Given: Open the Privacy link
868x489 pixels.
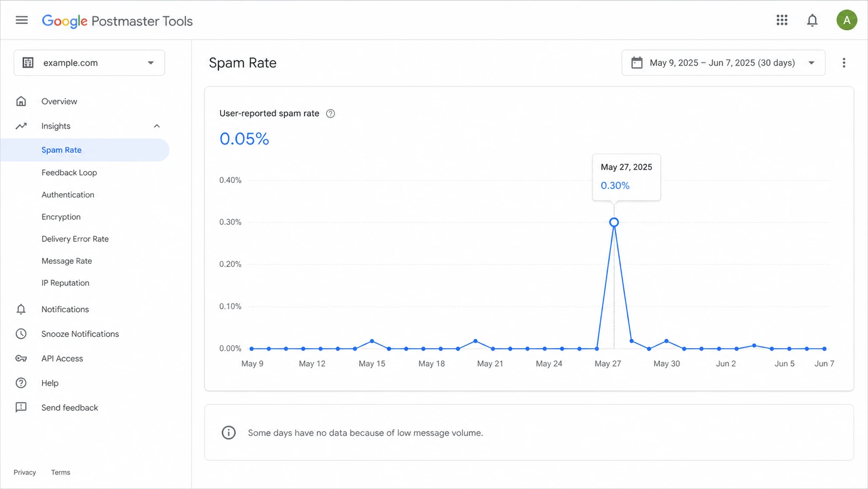Looking at the screenshot, I should click(x=24, y=472).
